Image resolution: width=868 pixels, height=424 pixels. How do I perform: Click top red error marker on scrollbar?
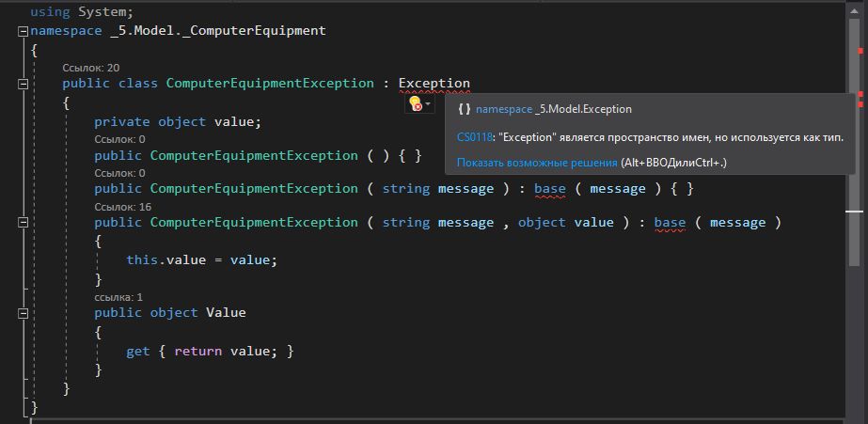[860, 51]
